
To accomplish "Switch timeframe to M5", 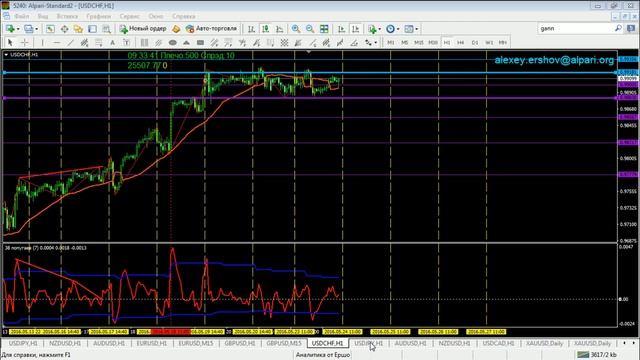I will (404, 42).
